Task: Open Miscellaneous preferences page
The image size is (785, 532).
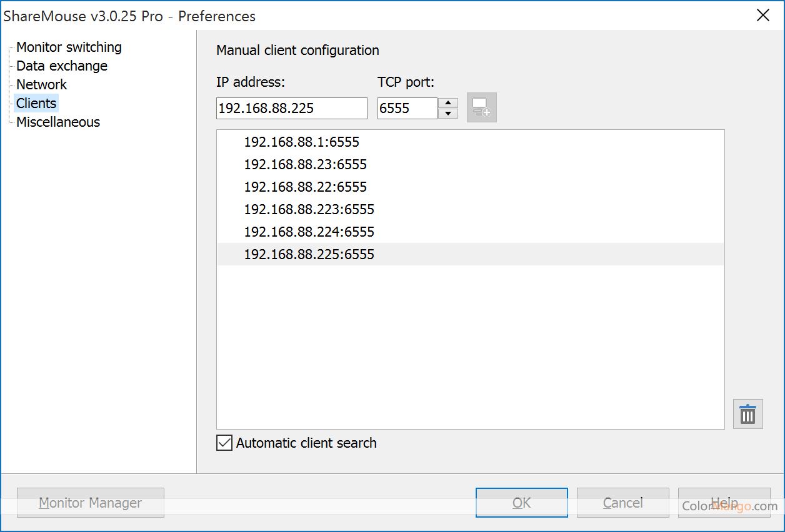Action: (x=58, y=122)
